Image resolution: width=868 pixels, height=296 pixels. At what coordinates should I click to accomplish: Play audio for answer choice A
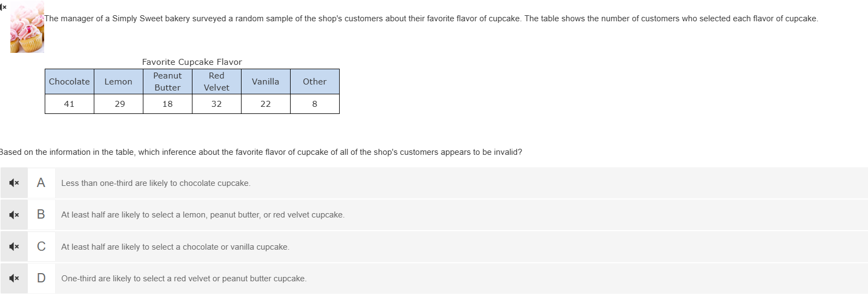click(x=14, y=183)
